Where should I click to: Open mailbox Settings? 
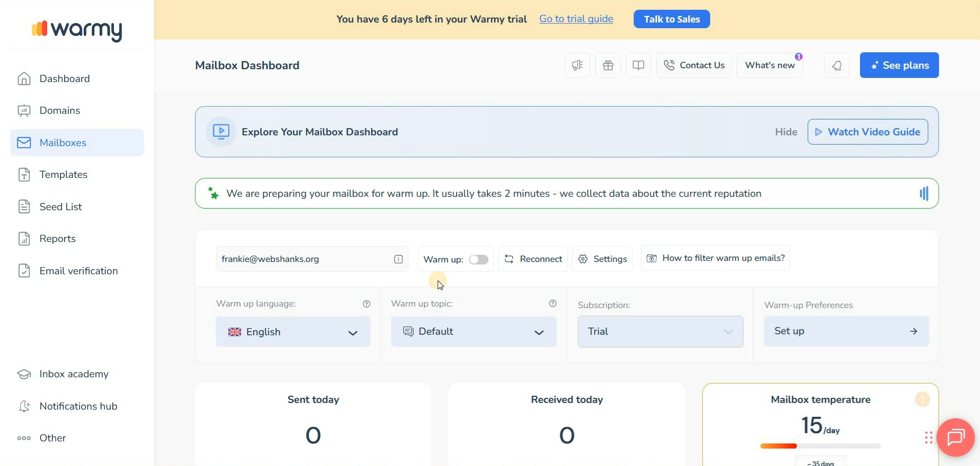coord(602,259)
